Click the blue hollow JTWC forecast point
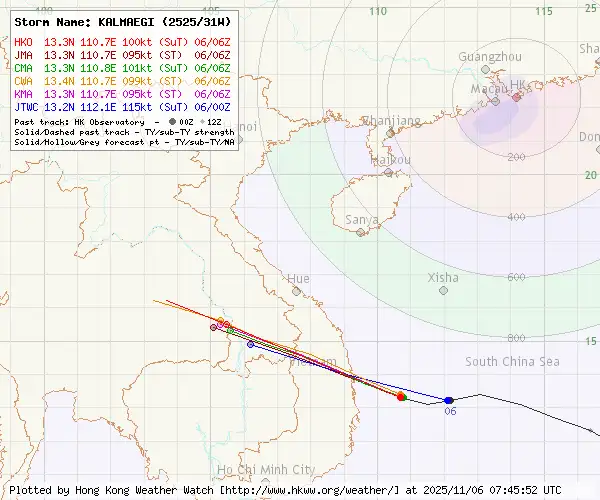 click(250, 344)
